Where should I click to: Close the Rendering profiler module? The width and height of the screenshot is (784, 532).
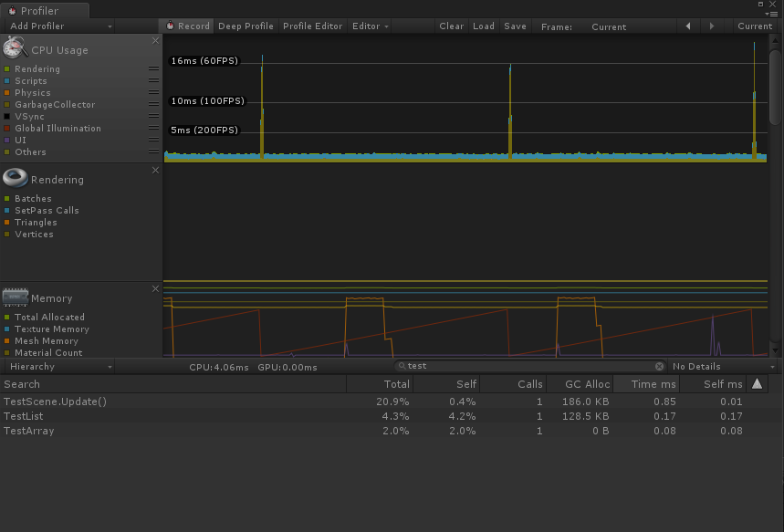[x=155, y=170]
